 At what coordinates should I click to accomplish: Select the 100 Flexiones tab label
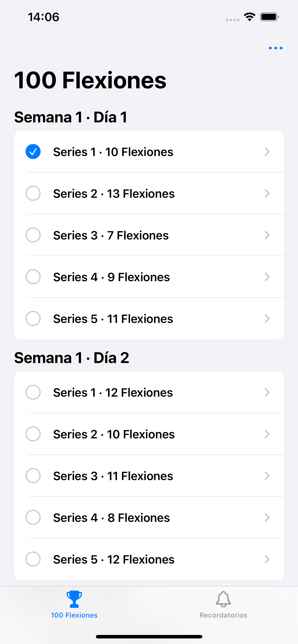74,615
